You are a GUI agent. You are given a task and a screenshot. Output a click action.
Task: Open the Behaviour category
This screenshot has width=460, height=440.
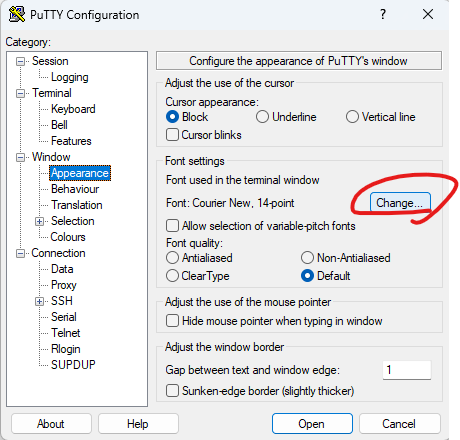pyautogui.click(x=75, y=189)
